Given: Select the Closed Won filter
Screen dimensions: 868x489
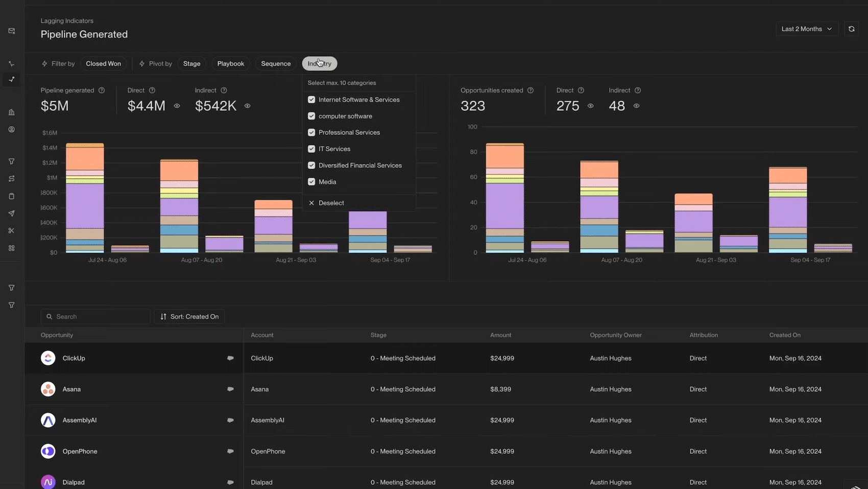Looking at the screenshot, I should coord(104,64).
